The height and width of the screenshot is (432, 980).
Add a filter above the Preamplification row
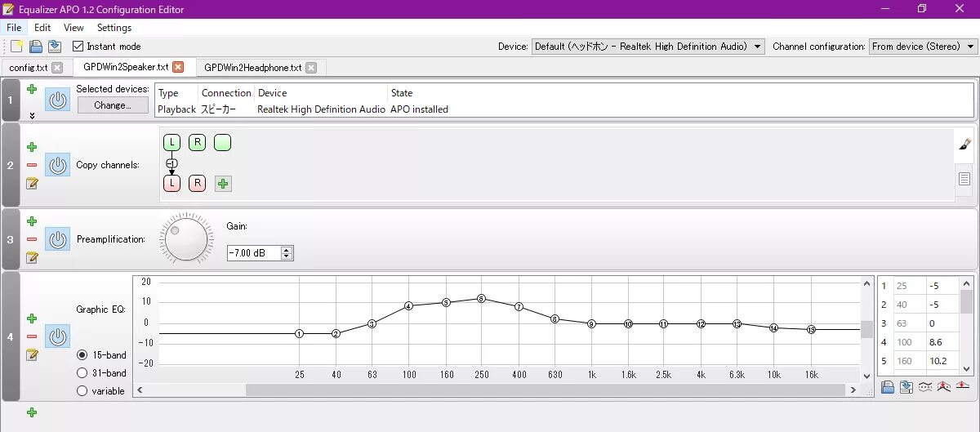(x=32, y=221)
